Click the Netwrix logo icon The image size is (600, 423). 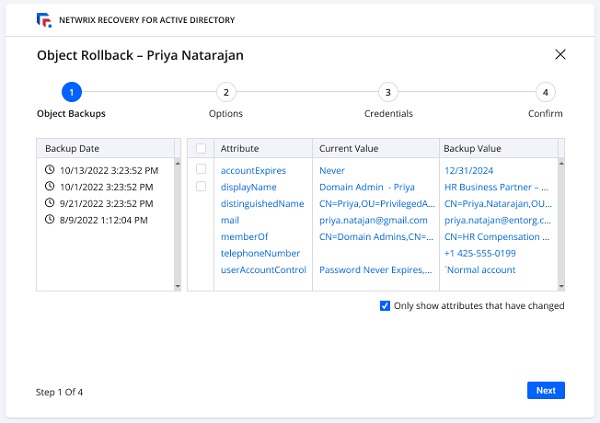(x=42, y=19)
